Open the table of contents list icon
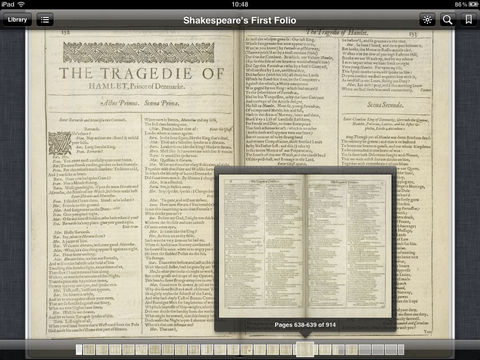The height and width of the screenshot is (360, 480). 45,20
